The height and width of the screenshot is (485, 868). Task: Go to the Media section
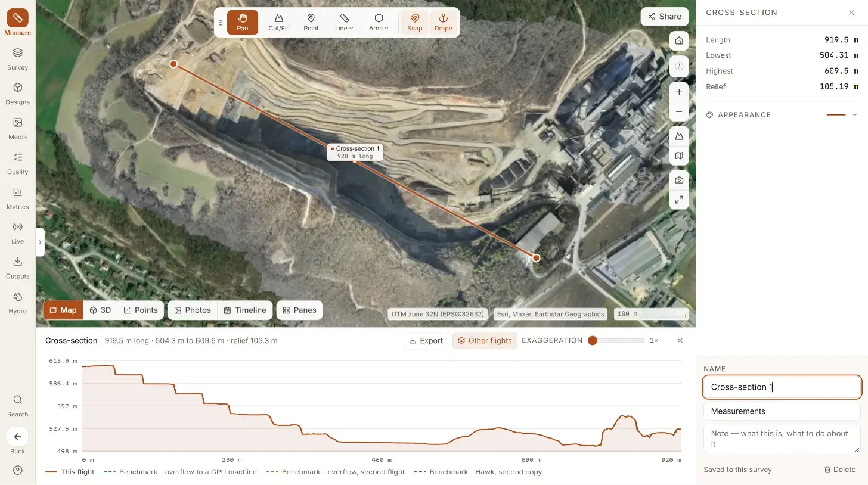[x=17, y=129]
